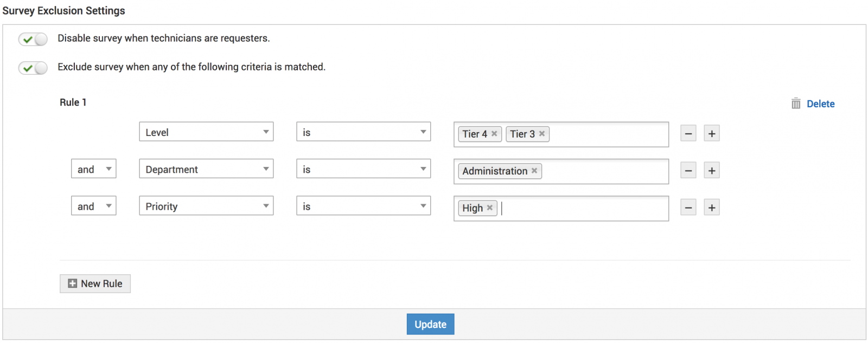Viewport: 868px width, 343px height.
Task: Remove the Tier 4 tag
Action: pyautogui.click(x=494, y=133)
